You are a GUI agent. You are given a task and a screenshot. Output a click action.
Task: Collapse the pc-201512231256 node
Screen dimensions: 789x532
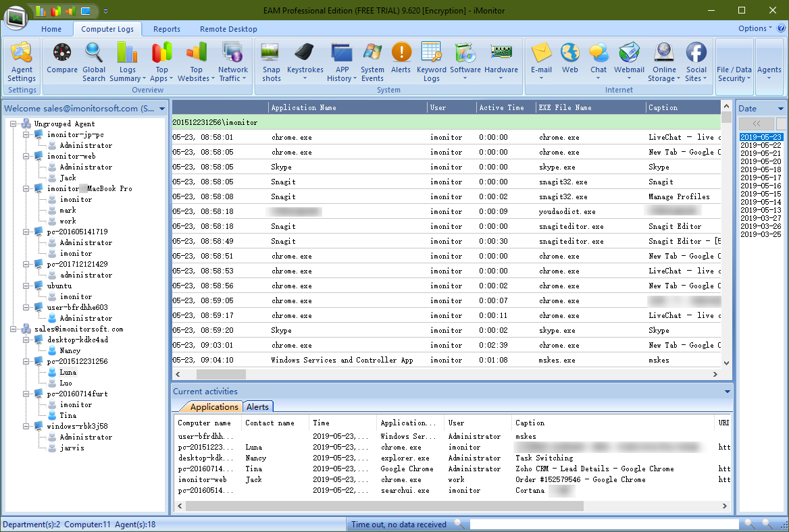pyautogui.click(x=26, y=362)
